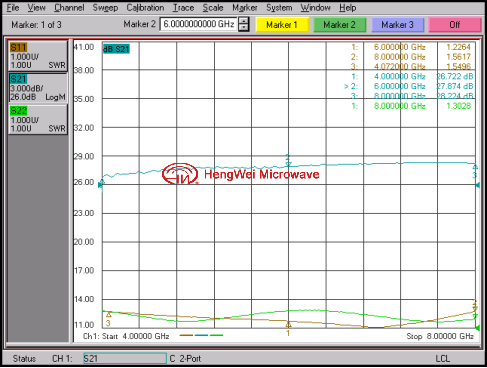Click the teal S21 trace legend line
The image size is (487, 368).
click(x=201, y=335)
